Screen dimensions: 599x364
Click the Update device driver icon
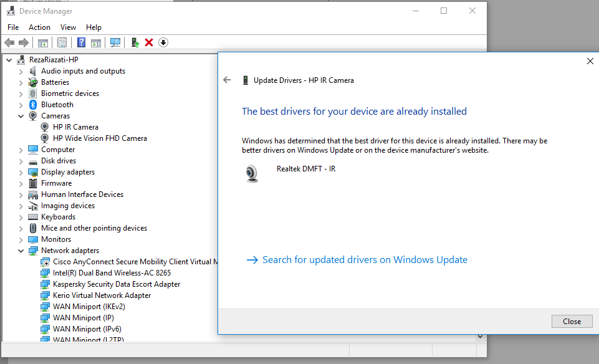(x=135, y=42)
